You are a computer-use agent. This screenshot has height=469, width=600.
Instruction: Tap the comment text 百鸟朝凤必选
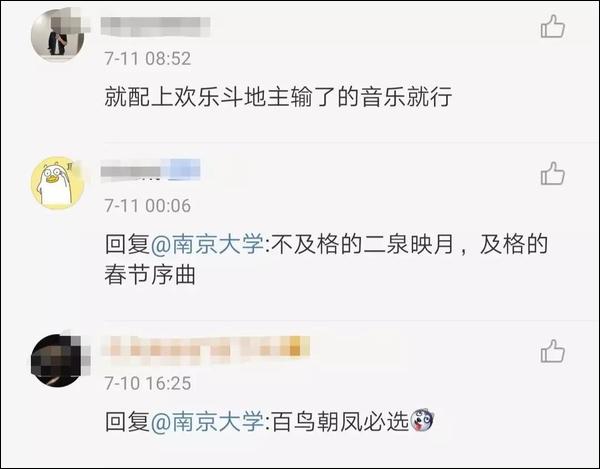click(340, 422)
